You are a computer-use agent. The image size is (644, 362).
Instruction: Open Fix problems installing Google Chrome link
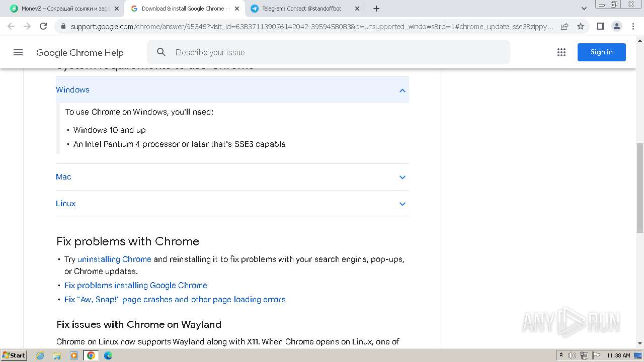136,285
